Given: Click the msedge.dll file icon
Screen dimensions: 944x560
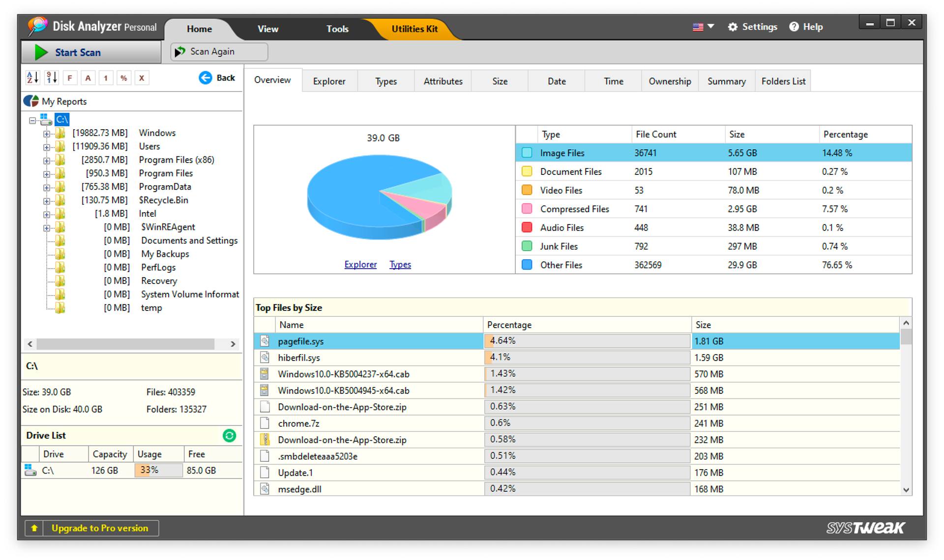Looking at the screenshot, I should click(x=265, y=489).
